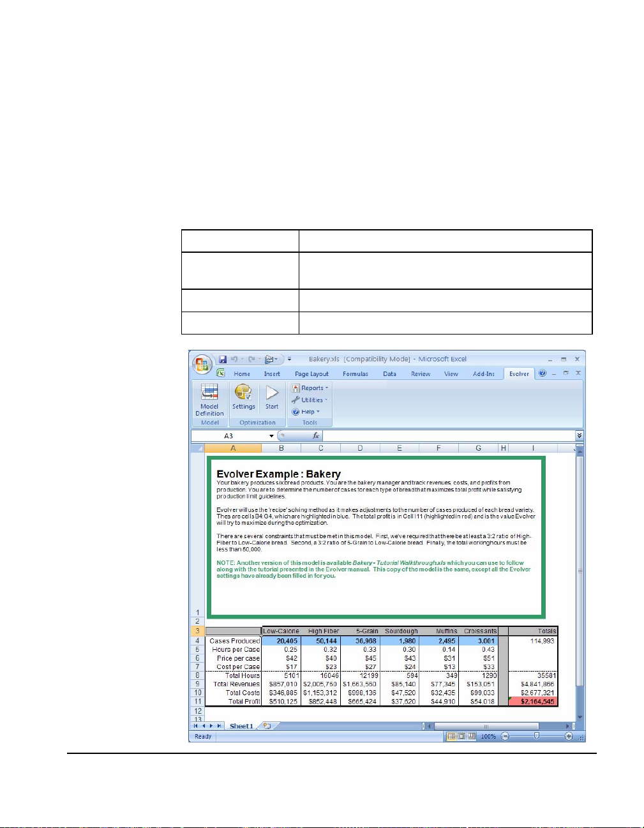Click in the Name Box showing A3
Image resolution: width=644 pixels, height=828 pixels.
tap(229, 436)
